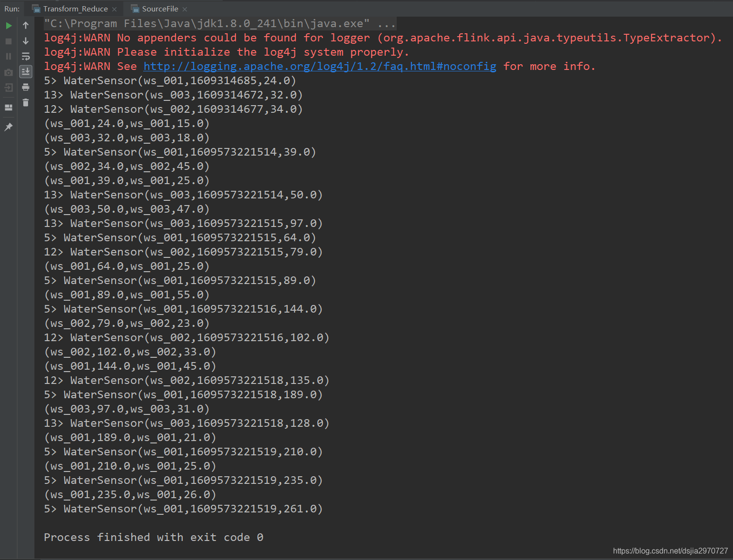Click output '(ws_002,102.0,ws_002,33.0)'
733x560 pixels.
click(x=130, y=352)
